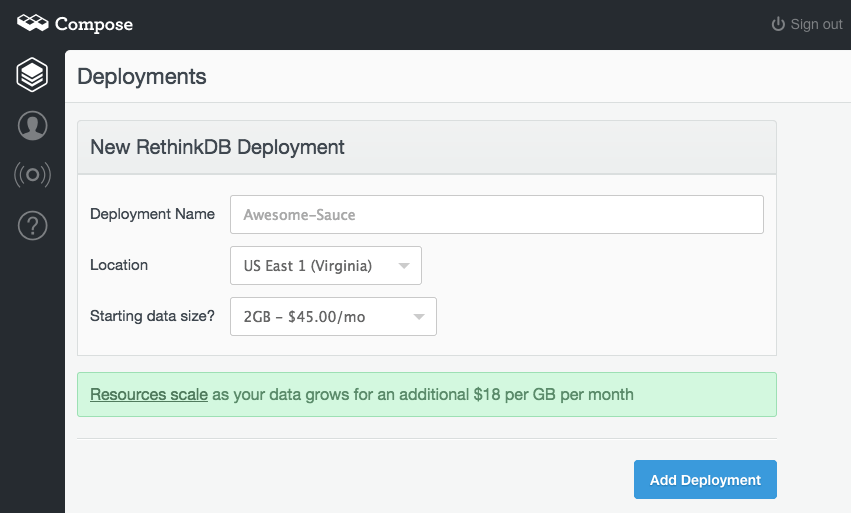The width and height of the screenshot is (851, 513).
Task: Open Help via the question mark icon
Action: pyautogui.click(x=32, y=227)
